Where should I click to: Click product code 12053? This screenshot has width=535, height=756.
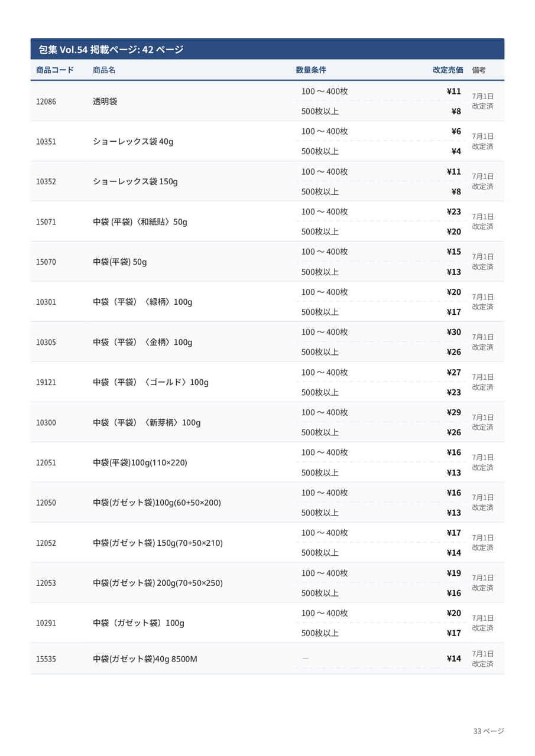[46, 584]
